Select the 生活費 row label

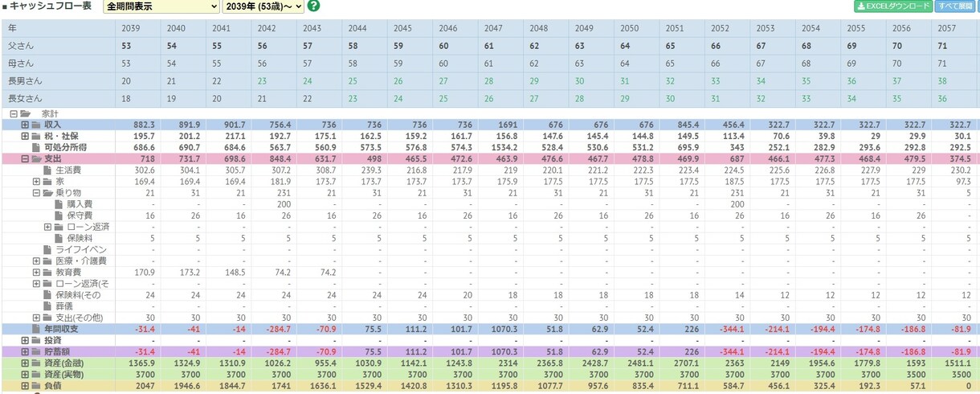pos(68,170)
